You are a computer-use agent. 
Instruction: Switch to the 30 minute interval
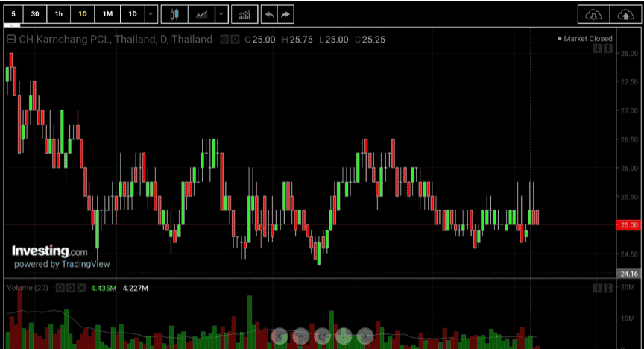[x=35, y=14]
